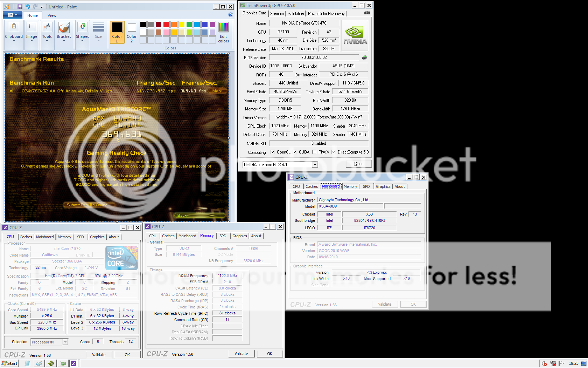This screenshot has width=588, height=368.
Task: Open the Start button on the taskbar
Action: pos(9,363)
